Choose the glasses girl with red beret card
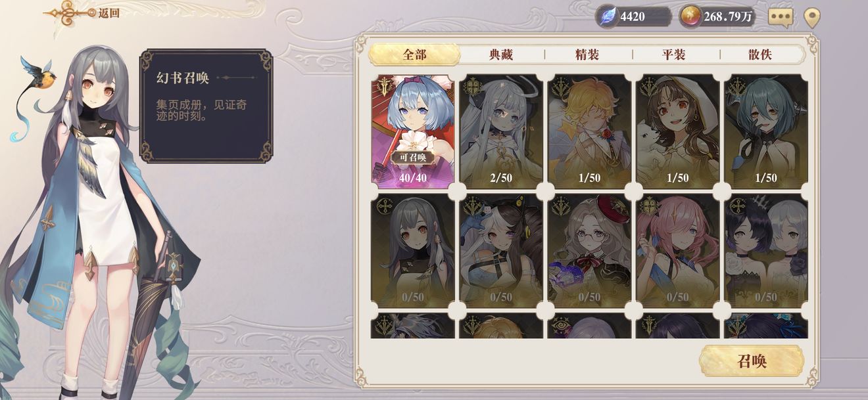This screenshot has height=400, width=868. pos(589,250)
